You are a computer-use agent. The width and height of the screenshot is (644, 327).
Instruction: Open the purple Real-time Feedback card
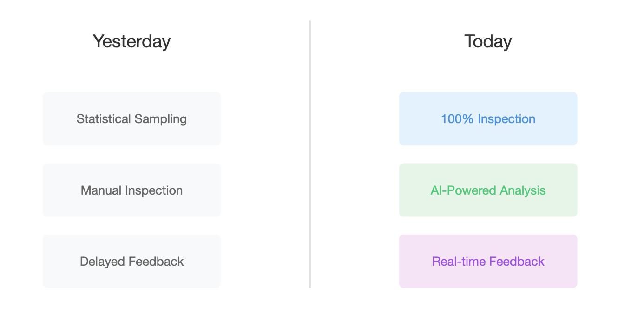coord(488,261)
